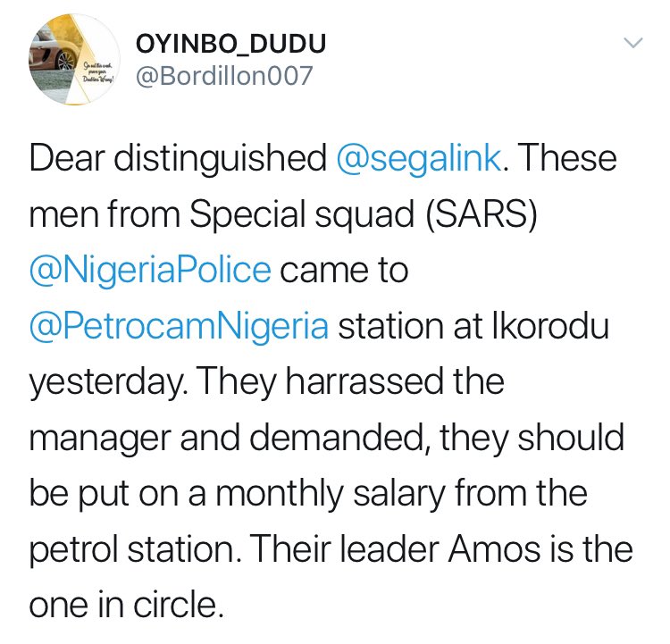Visit the @PetrocamNigeria mention
This screenshot has height=644, width=670.
click(x=179, y=326)
